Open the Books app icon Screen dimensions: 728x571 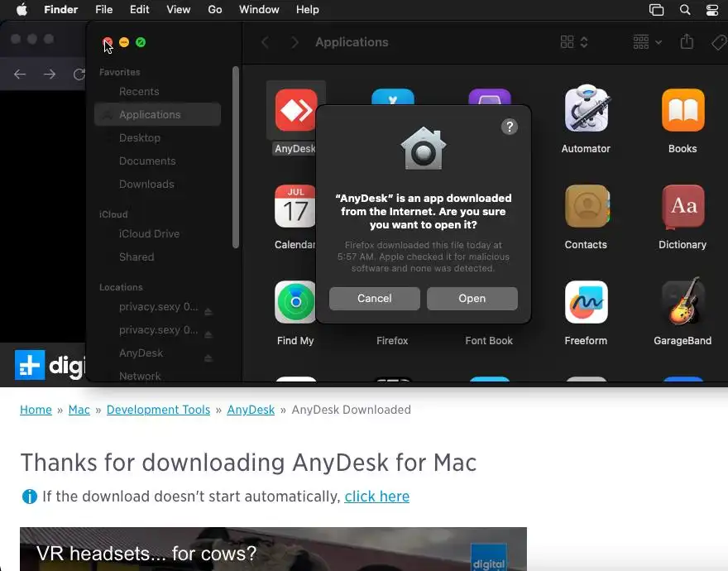pos(683,110)
